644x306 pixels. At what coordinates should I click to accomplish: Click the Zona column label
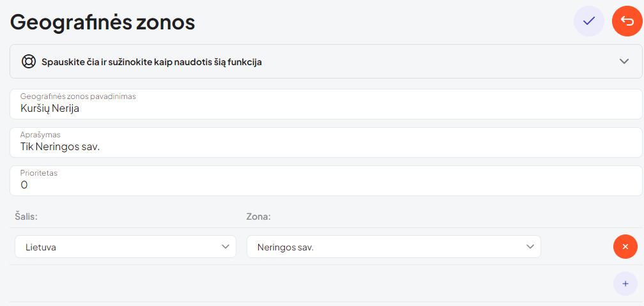point(258,217)
